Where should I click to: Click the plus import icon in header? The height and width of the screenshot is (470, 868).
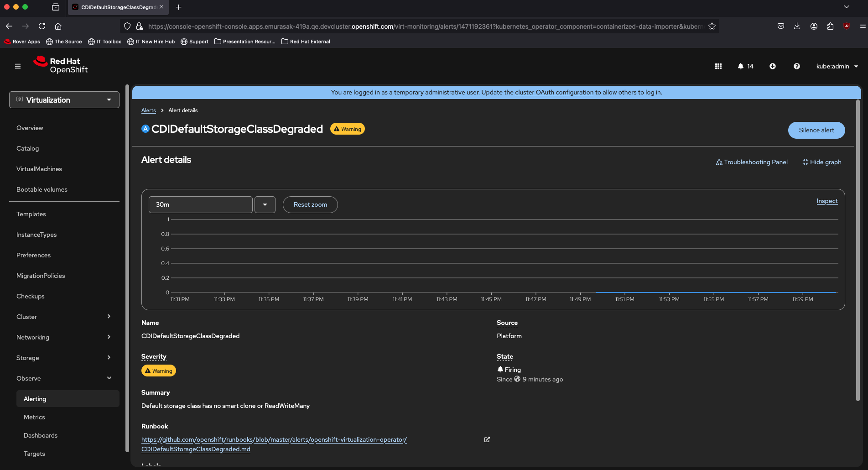(772, 66)
